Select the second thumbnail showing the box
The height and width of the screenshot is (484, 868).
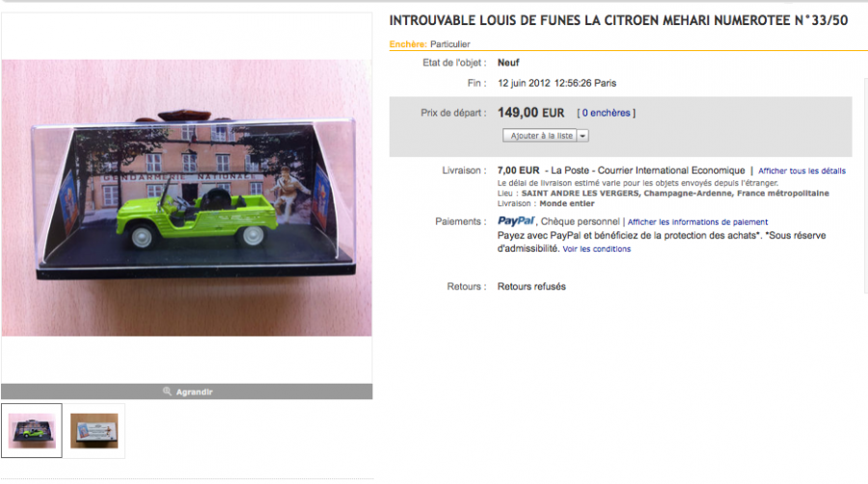pos(95,430)
